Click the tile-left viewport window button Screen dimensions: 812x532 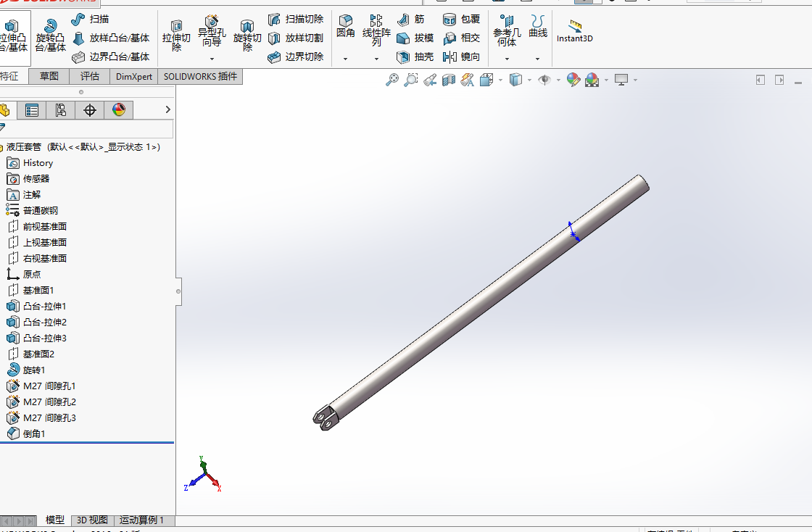[x=761, y=80]
